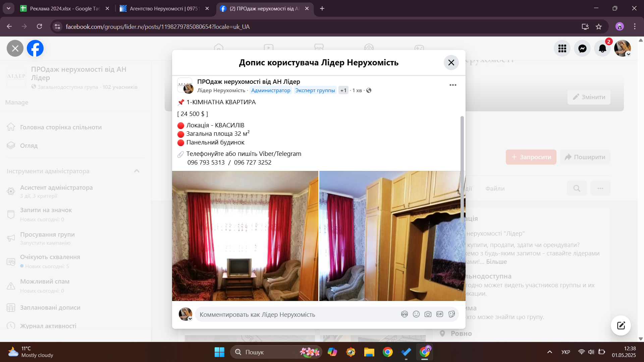644x362 pixels.
Task: Switch to Реклама 2024.xlsx Google Sheets tab
Action: coord(64,9)
